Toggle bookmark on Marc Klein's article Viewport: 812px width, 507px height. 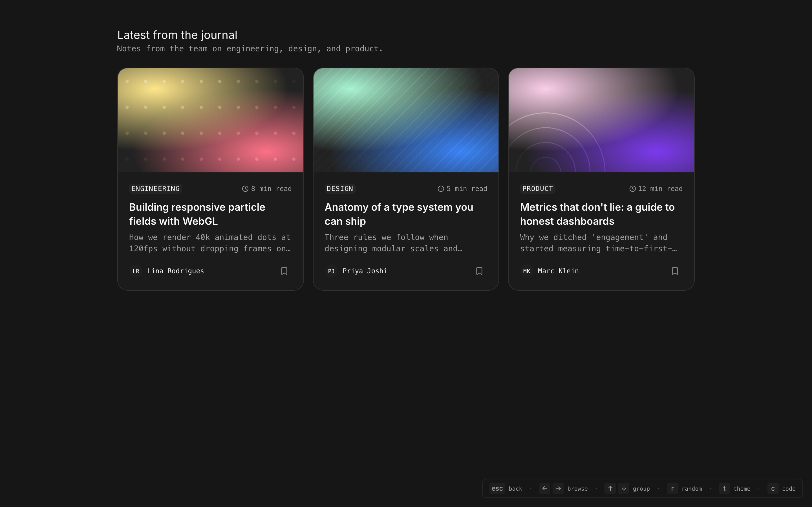click(x=675, y=271)
